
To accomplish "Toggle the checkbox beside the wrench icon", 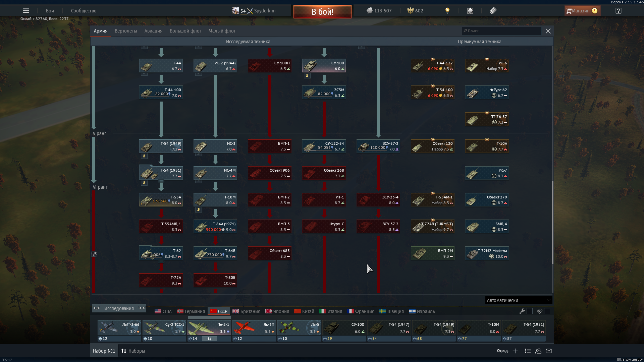I will coord(530,311).
